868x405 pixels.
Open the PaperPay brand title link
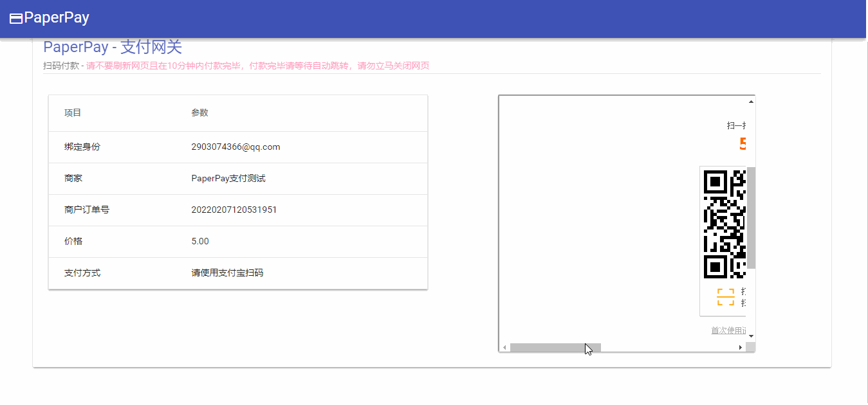click(x=56, y=18)
